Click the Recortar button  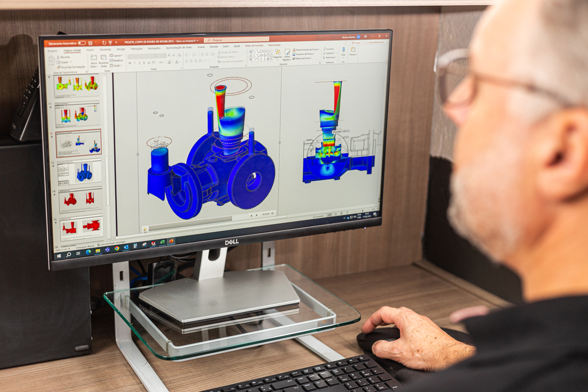(63, 58)
